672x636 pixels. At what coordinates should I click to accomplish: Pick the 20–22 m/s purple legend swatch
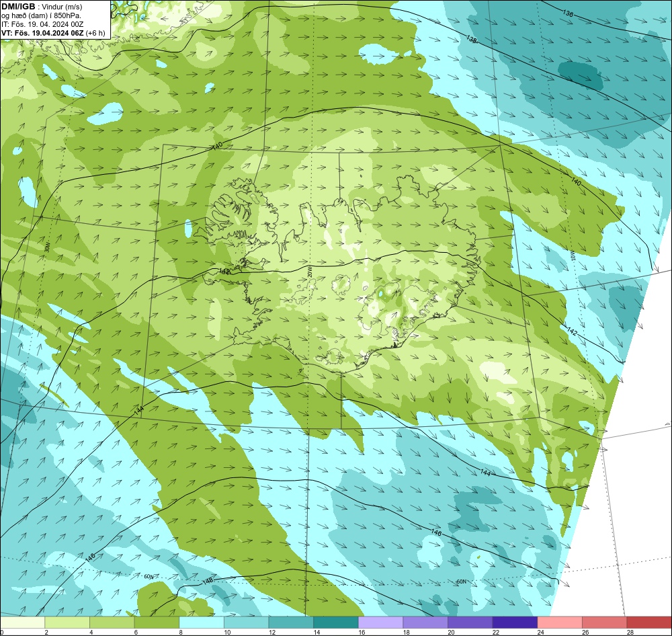(x=470, y=623)
